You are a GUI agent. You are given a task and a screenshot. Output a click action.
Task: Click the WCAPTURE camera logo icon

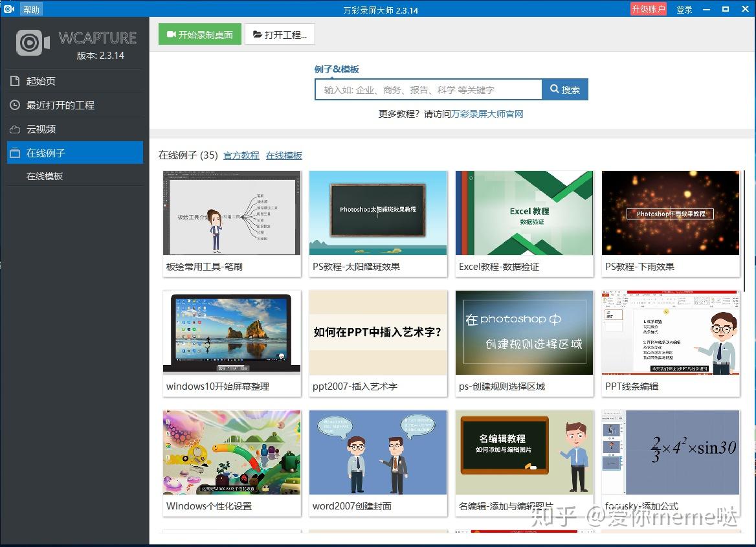coord(33,43)
